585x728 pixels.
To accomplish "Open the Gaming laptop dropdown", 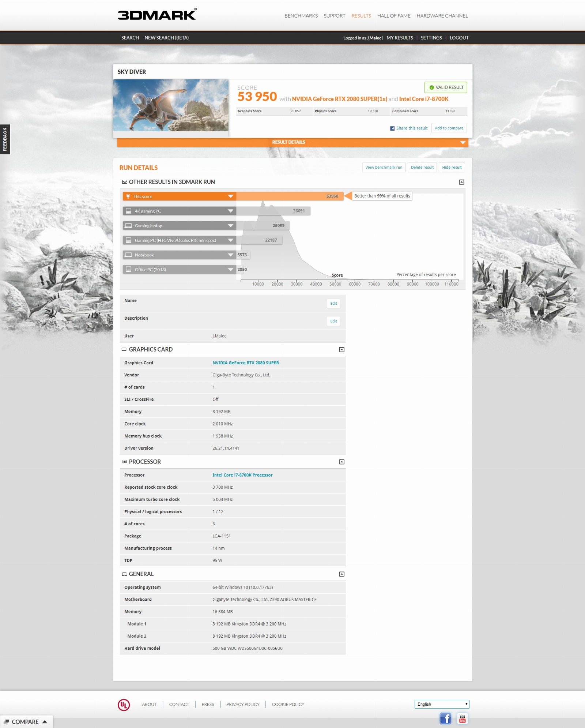I will coord(230,226).
